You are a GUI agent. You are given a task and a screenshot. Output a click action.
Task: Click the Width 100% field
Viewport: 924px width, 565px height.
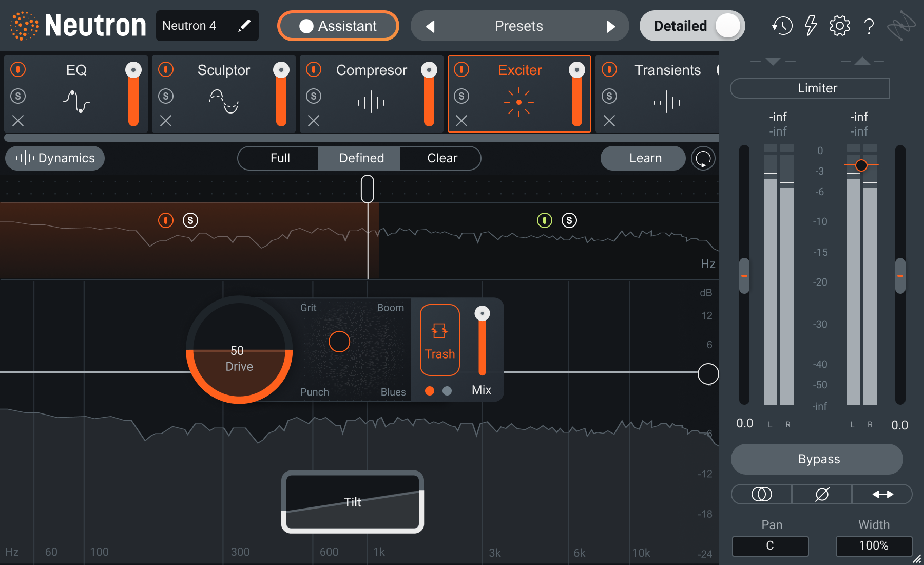coord(874,546)
